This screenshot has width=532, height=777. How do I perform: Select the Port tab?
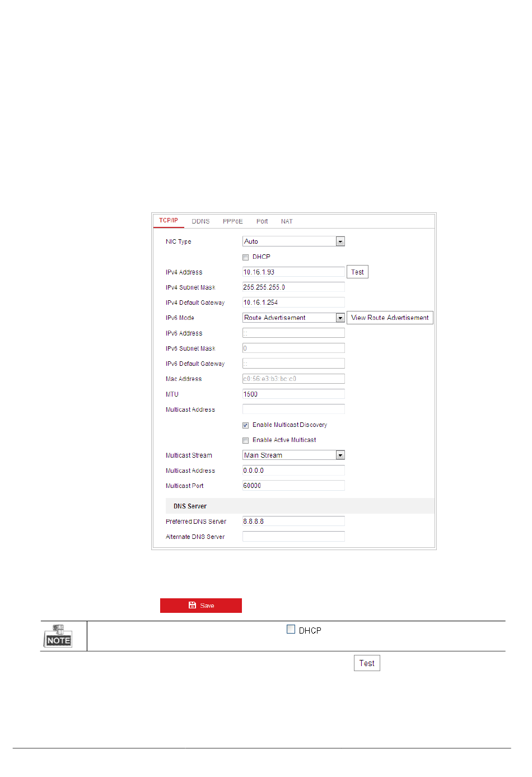[x=262, y=221]
